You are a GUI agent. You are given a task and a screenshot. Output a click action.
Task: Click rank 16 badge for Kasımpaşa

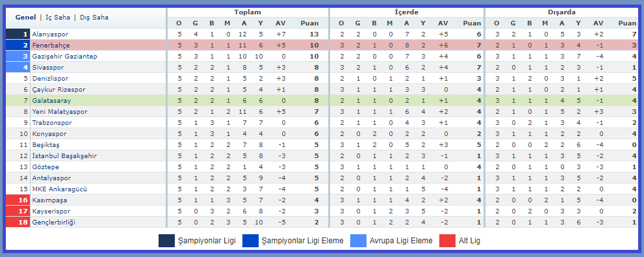18,200
